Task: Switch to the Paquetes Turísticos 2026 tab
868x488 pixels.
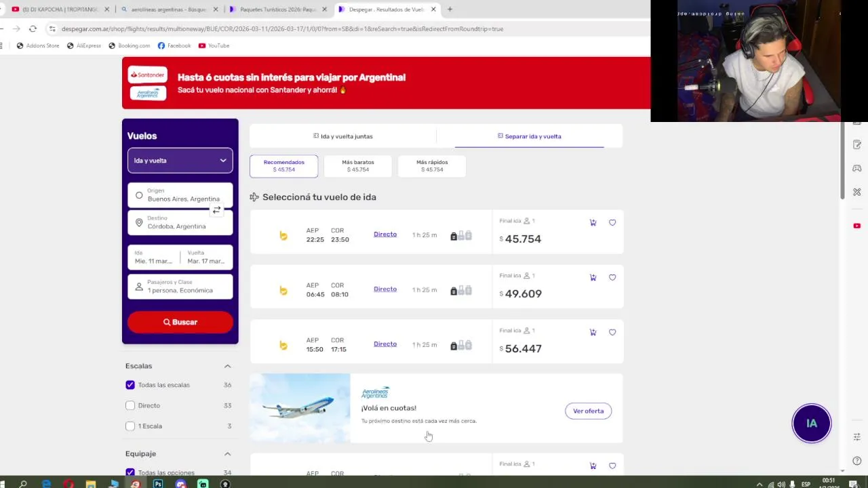Action: pyautogui.click(x=278, y=9)
